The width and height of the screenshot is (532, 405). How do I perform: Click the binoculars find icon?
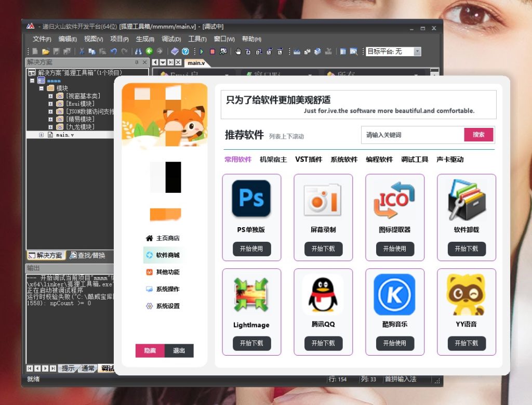[138, 51]
